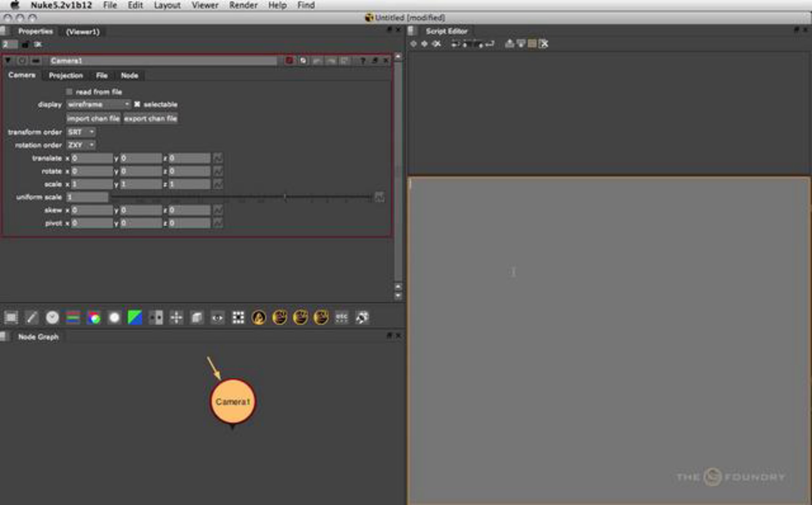Click the Properties scrollbar up arrow

[x=398, y=57]
